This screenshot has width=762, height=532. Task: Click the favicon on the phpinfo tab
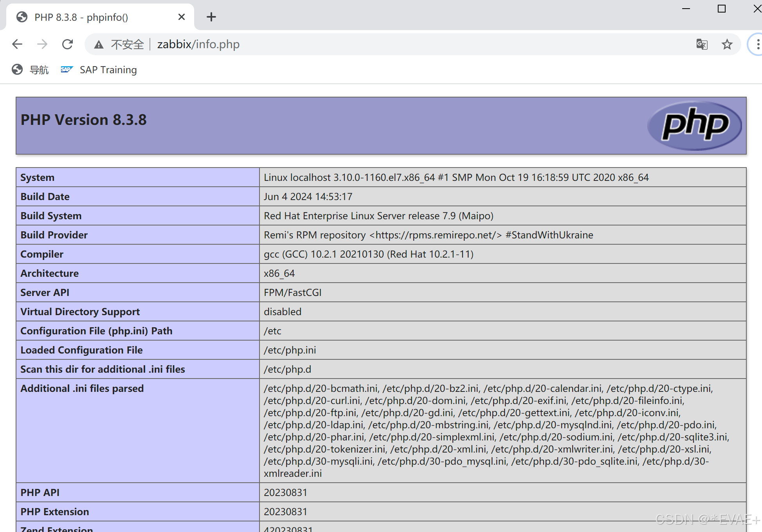(x=22, y=17)
